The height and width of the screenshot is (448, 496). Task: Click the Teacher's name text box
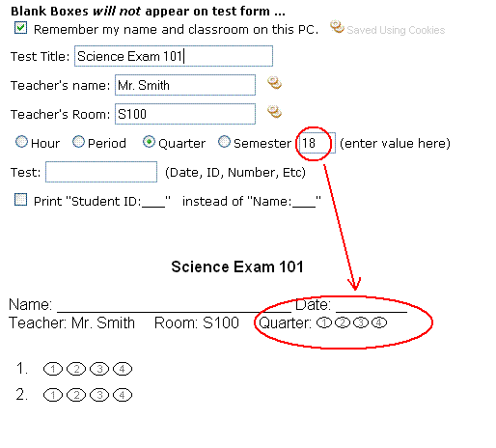[185, 85]
